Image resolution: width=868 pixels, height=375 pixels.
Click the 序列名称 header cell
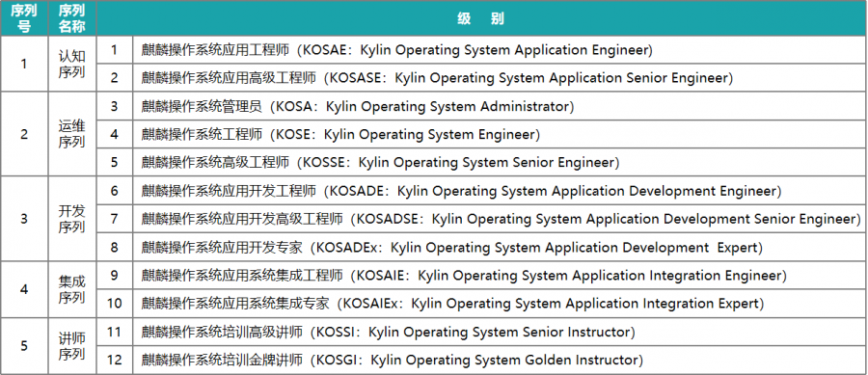72,18
